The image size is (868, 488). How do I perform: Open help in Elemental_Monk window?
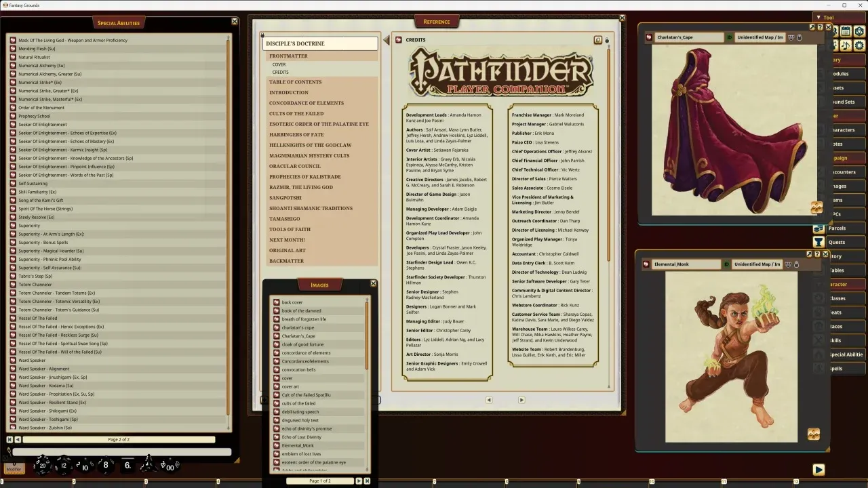point(817,254)
